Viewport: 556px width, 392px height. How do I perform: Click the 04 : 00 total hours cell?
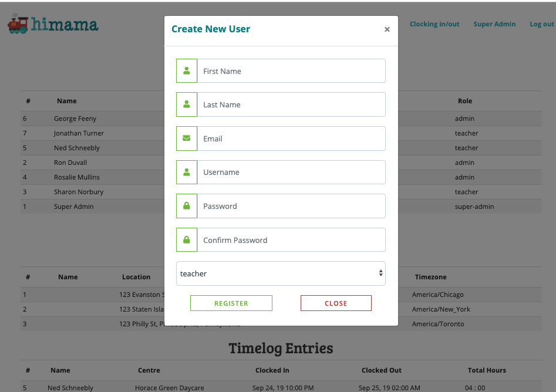coord(475,388)
